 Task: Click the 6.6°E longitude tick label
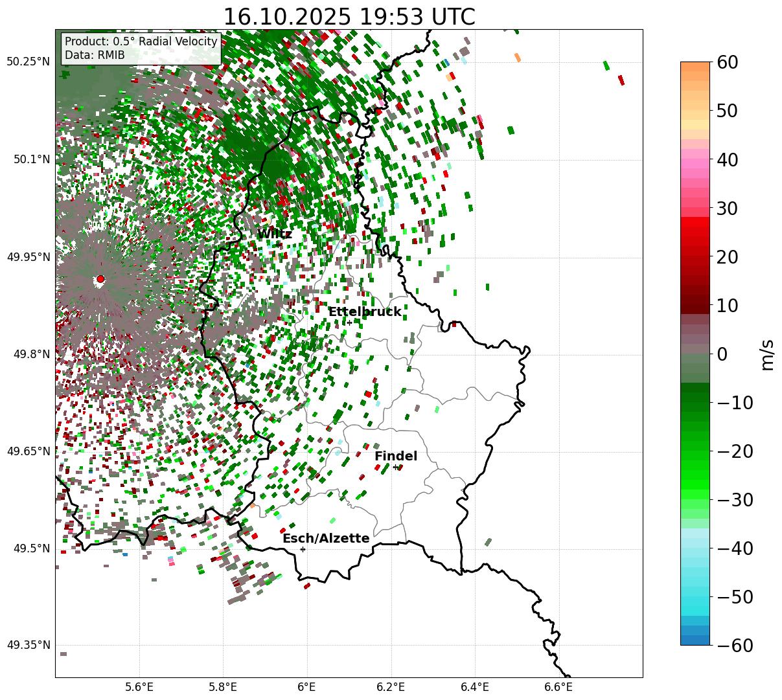(x=558, y=687)
